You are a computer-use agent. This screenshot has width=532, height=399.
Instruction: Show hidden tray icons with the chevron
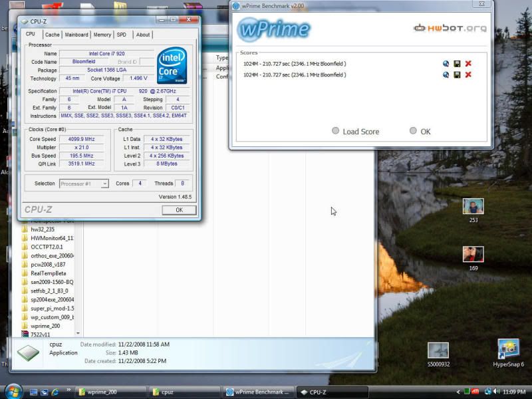pos(458,392)
